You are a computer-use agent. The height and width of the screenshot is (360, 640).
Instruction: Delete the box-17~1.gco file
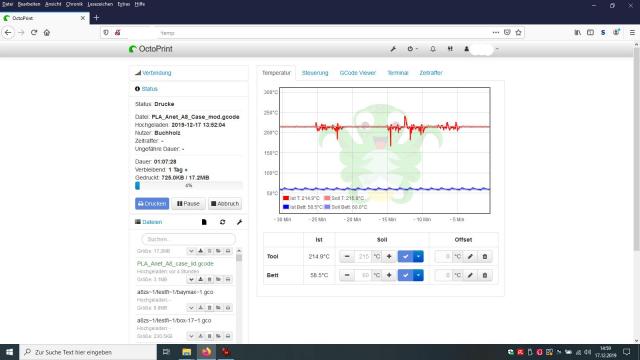coord(209,336)
